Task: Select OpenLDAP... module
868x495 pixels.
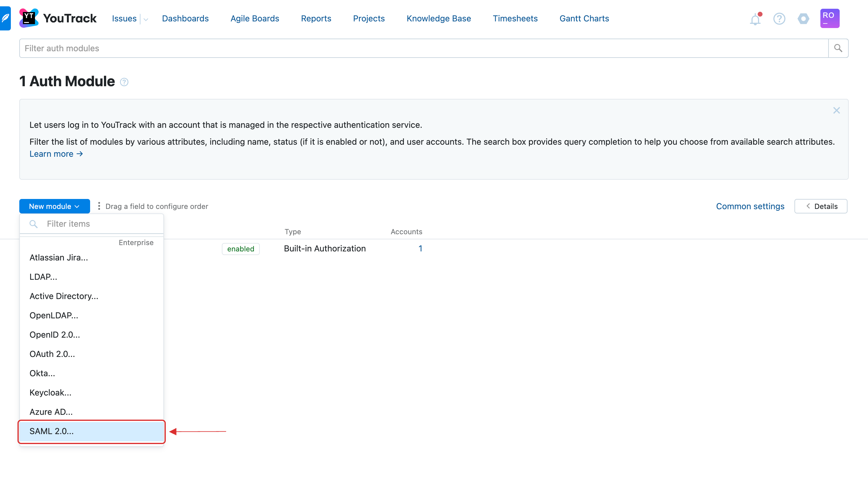Action: coord(92,315)
